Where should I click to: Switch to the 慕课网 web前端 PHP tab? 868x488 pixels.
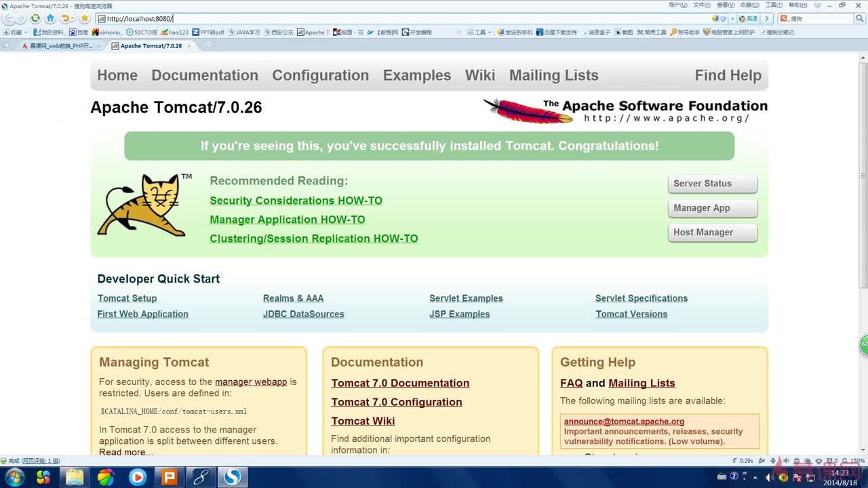60,46
